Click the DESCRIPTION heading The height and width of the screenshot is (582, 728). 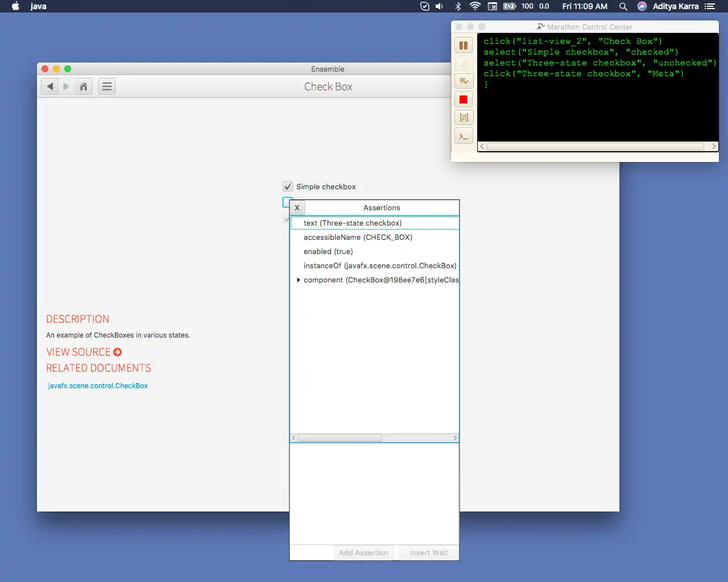(78, 319)
